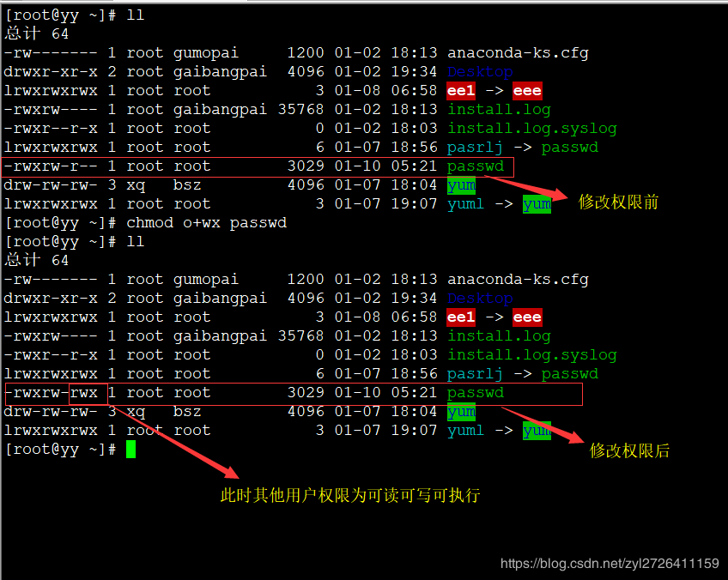
Task: Click group "gumopai" in the second listing
Action: pos(206,280)
